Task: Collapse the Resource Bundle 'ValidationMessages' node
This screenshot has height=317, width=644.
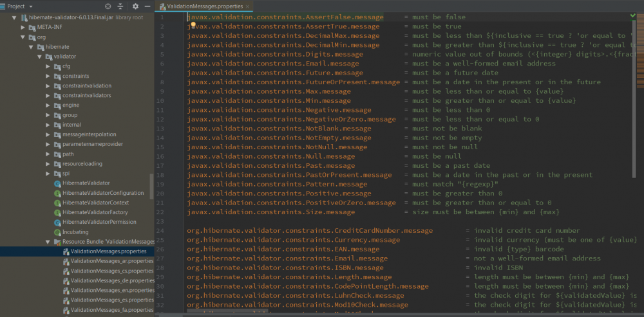Action: click(x=48, y=242)
